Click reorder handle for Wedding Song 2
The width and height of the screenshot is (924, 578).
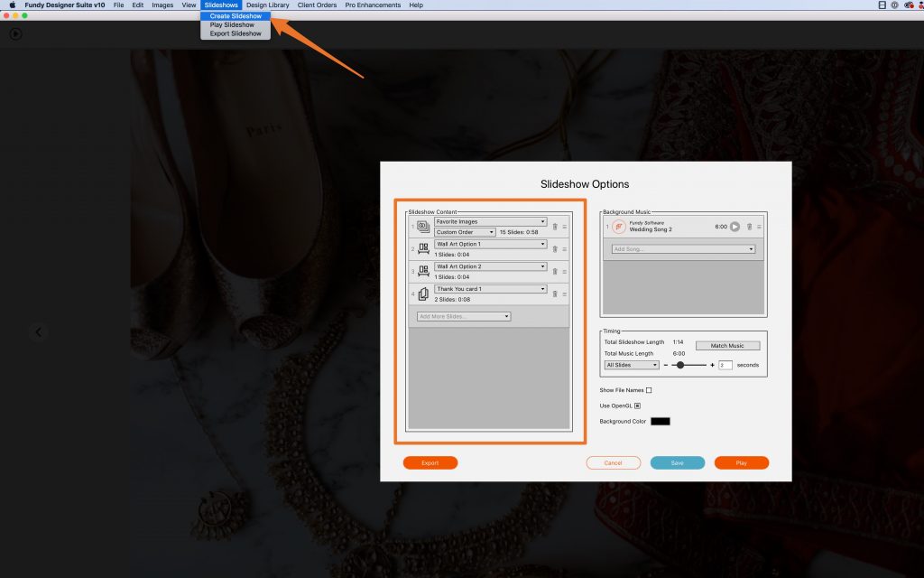(759, 227)
